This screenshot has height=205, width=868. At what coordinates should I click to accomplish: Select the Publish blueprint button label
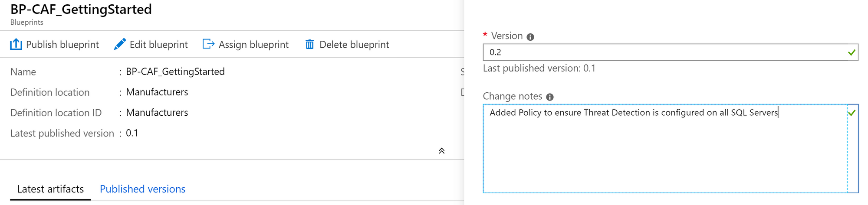pyautogui.click(x=62, y=45)
